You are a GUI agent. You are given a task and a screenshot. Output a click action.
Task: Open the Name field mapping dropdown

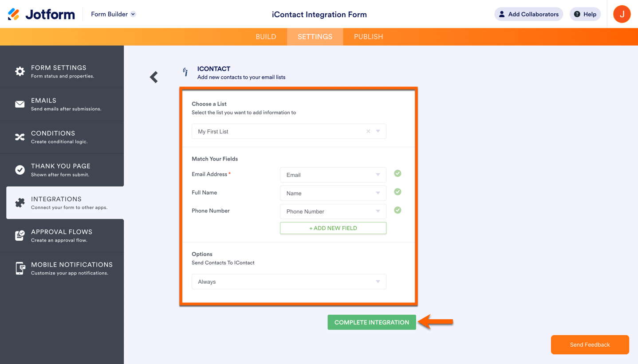click(333, 193)
